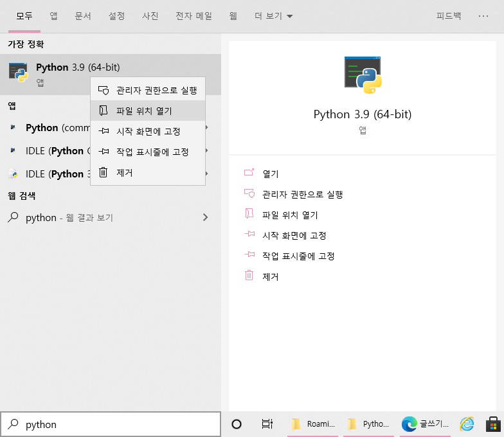This screenshot has height=437, width=504.
Task: Click web search magnifier icon next to python
Action: (x=13, y=217)
